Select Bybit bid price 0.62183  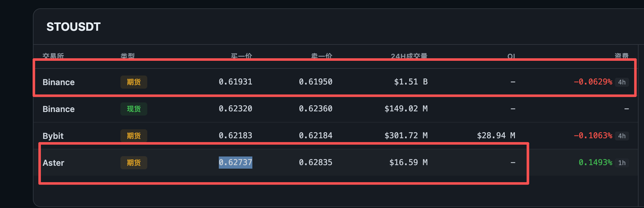pyautogui.click(x=235, y=136)
